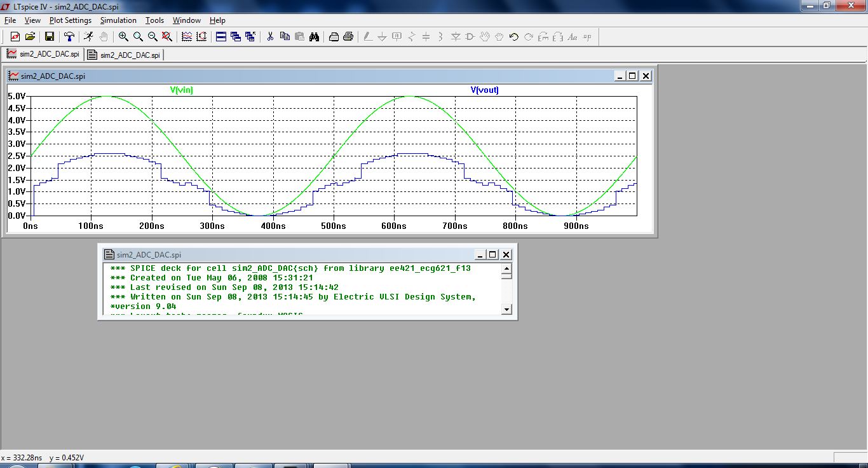Open the Simulation menu

(118, 20)
